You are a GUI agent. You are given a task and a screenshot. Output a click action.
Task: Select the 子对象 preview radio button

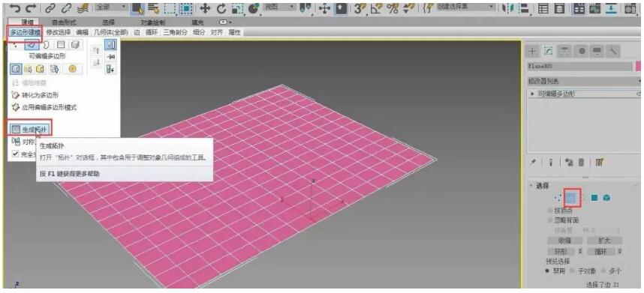[x=573, y=271]
